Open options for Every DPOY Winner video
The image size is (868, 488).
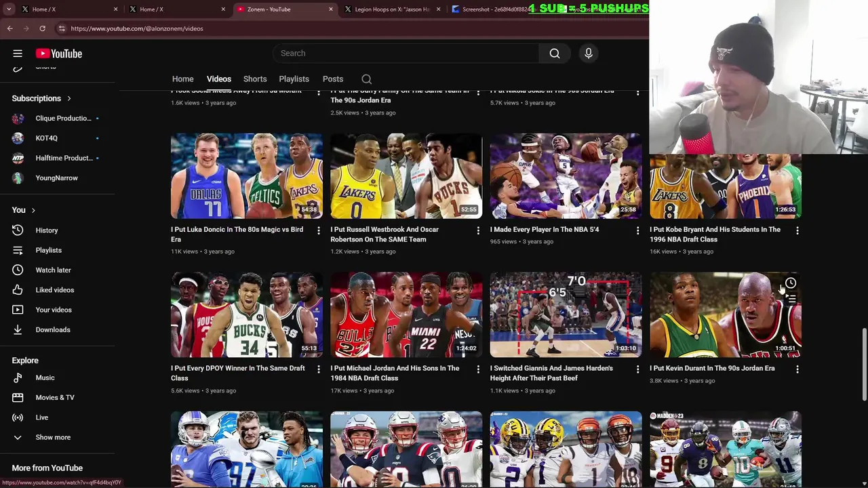pos(319,369)
